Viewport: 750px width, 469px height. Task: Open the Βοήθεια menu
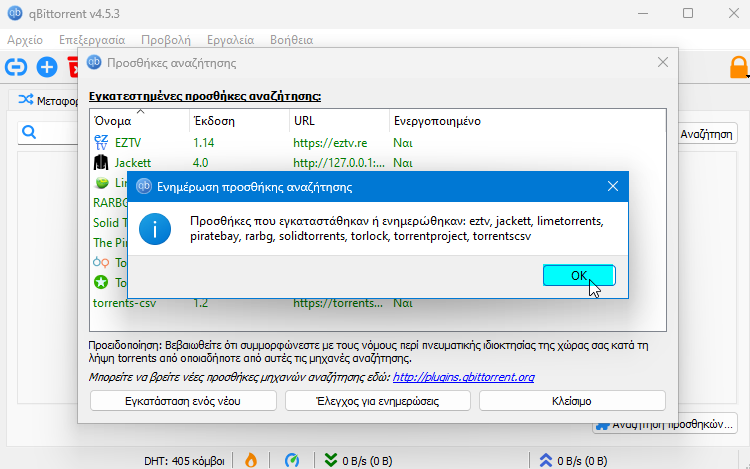(291, 40)
